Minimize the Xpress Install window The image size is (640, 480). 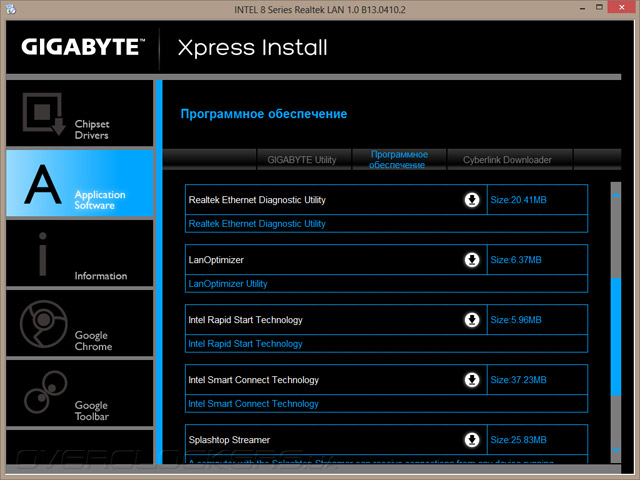(x=582, y=8)
